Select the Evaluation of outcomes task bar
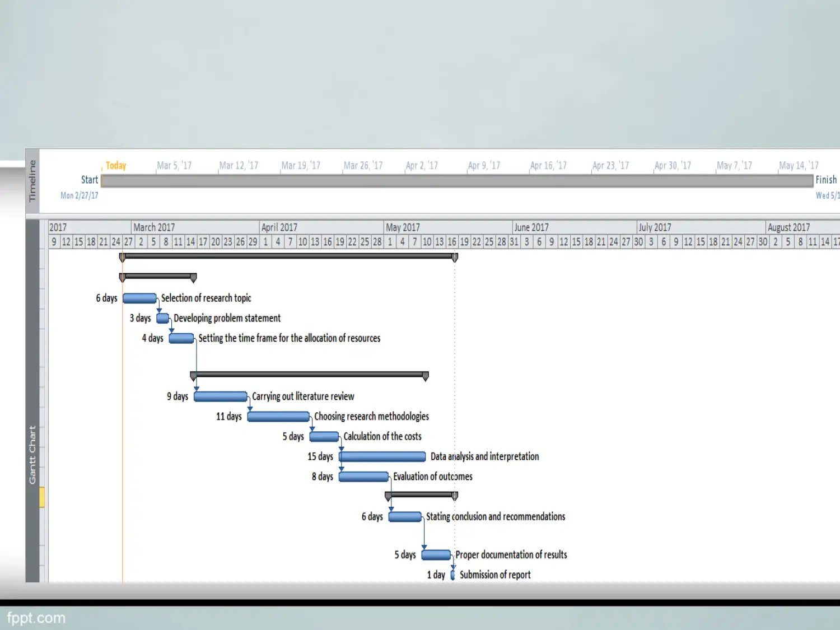Screen dimensions: 840x630 tap(363, 477)
